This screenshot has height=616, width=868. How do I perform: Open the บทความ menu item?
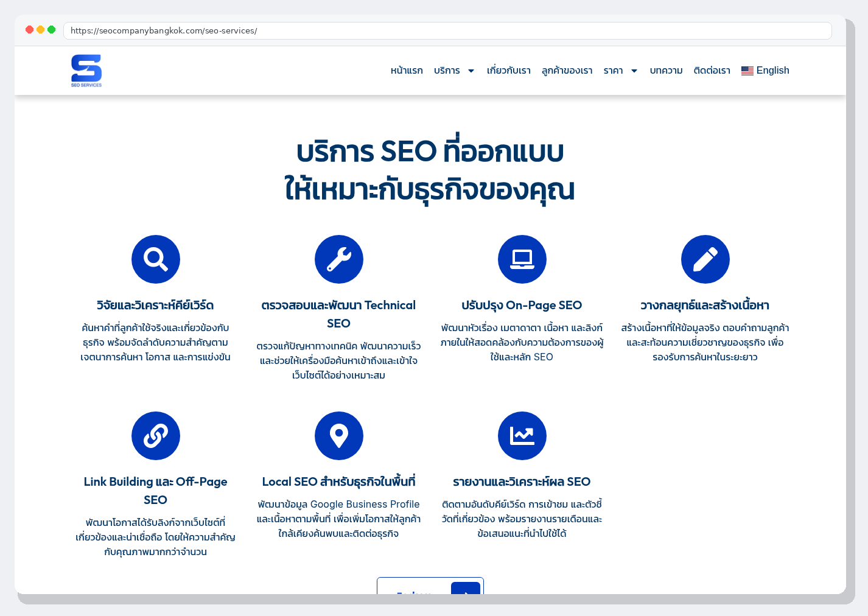[x=667, y=71]
